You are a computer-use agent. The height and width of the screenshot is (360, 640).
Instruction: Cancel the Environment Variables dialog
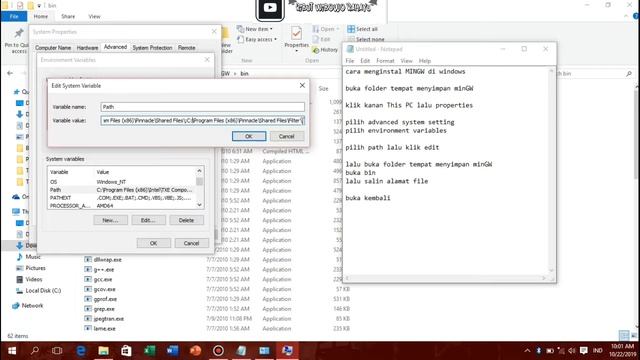coord(191,243)
